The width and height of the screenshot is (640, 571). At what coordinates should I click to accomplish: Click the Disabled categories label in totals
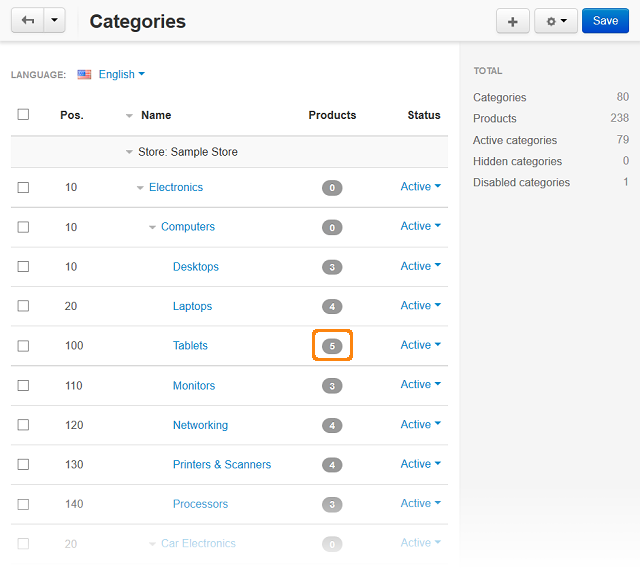click(x=521, y=182)
